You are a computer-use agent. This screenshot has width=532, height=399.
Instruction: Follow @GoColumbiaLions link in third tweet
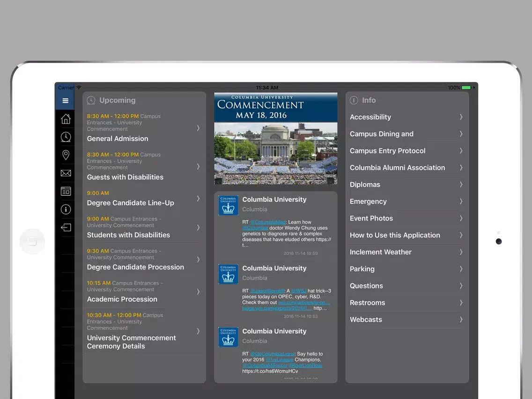[x=272, y=354]
